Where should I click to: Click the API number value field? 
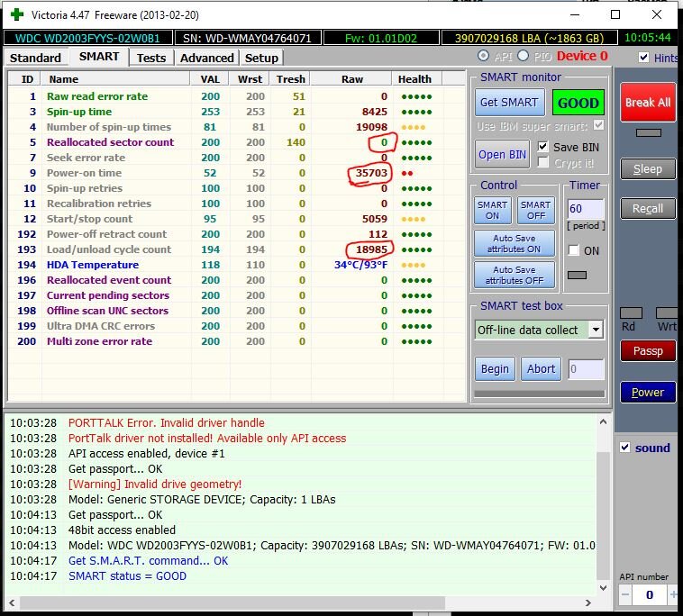tap(649, 594)
